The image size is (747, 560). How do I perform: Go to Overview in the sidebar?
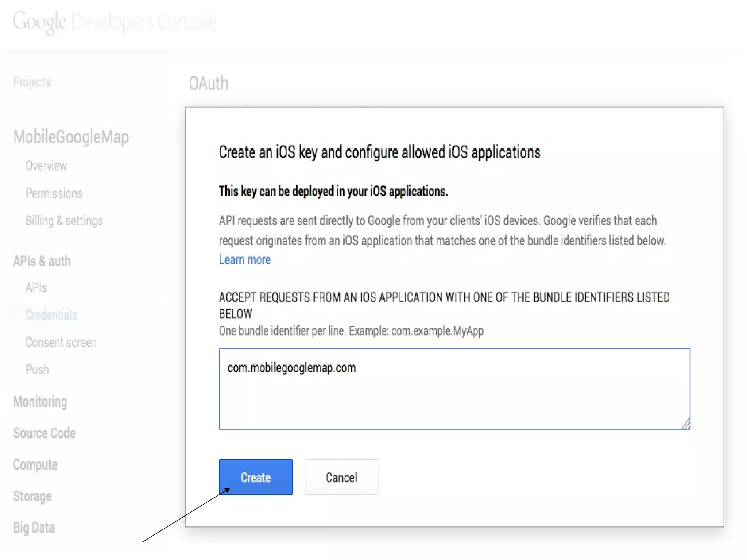(x=46, y=166)
